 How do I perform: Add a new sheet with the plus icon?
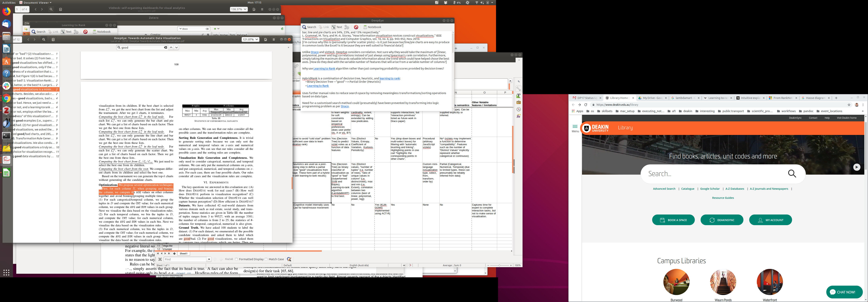tap(174, 254)
